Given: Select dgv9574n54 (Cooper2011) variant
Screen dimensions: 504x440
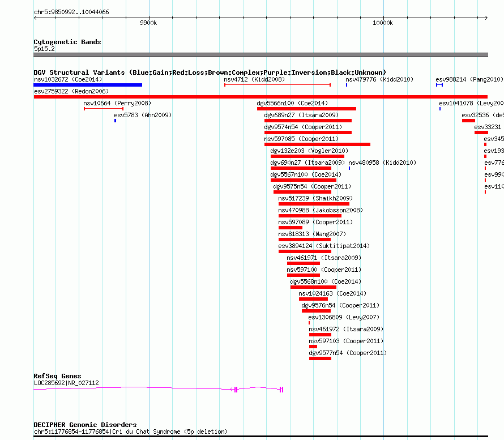Looking at the screenshot, I should coord(303,127).
